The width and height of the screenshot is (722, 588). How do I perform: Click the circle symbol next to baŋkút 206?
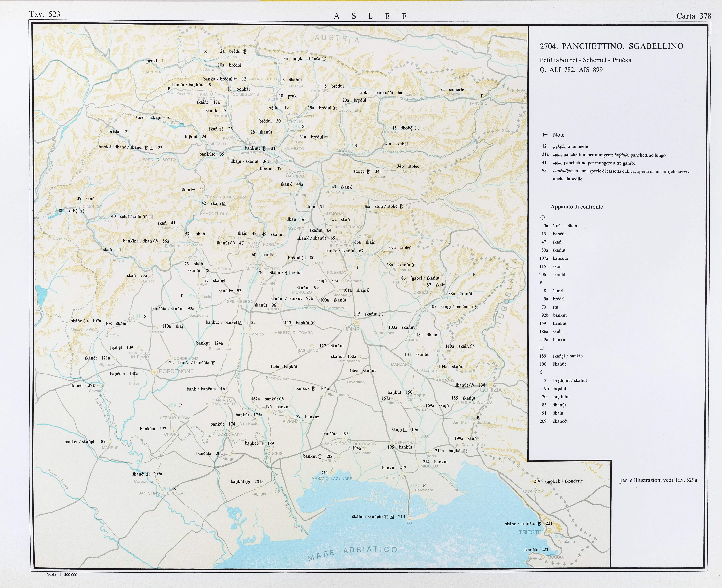coord(320,457)
